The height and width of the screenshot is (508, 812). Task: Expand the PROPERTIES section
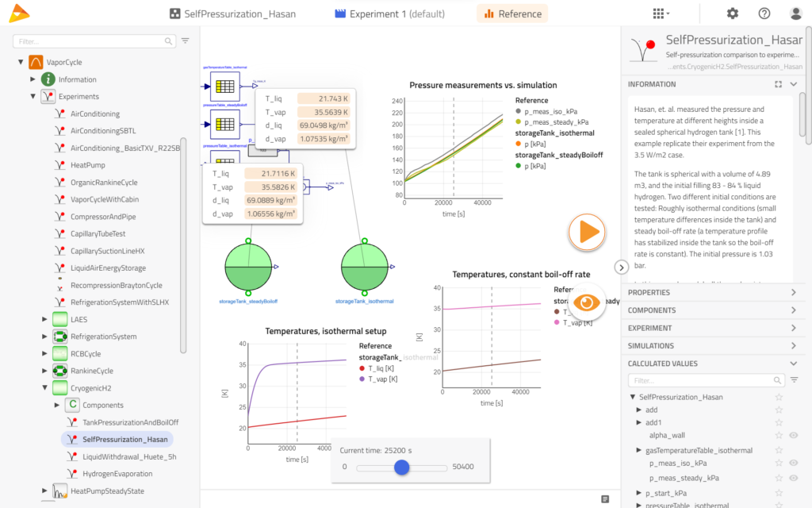click(x=794, y=293)
